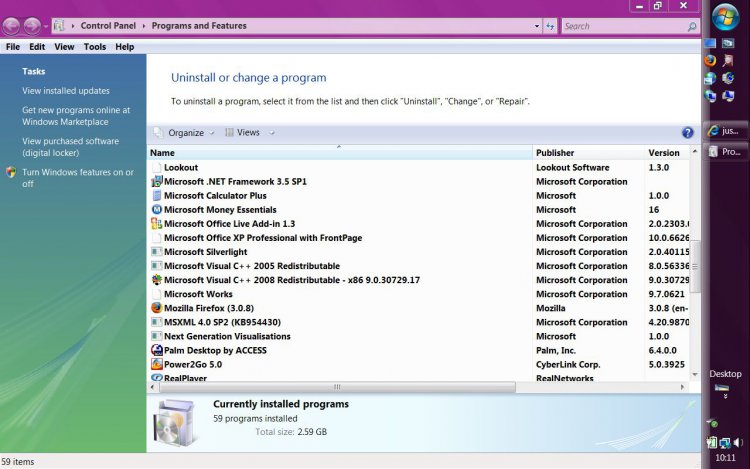The width and height of the screenshot is (750, 469).
Task: Click the Microsoft Office Live Add-in icon
Action: [156, 223]
